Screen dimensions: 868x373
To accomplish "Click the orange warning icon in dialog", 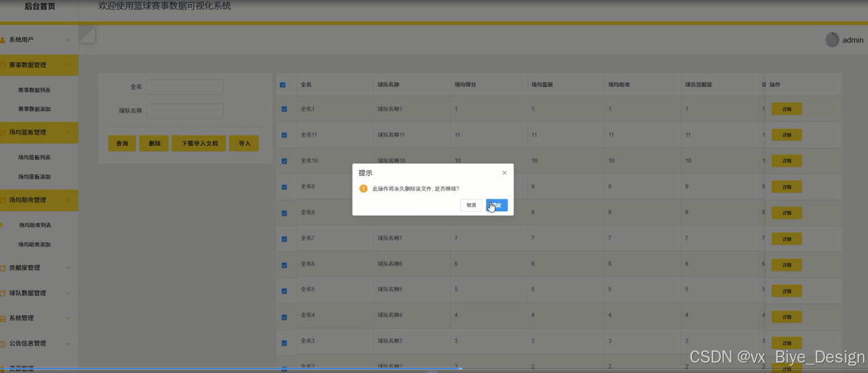I will pos(363,189).
